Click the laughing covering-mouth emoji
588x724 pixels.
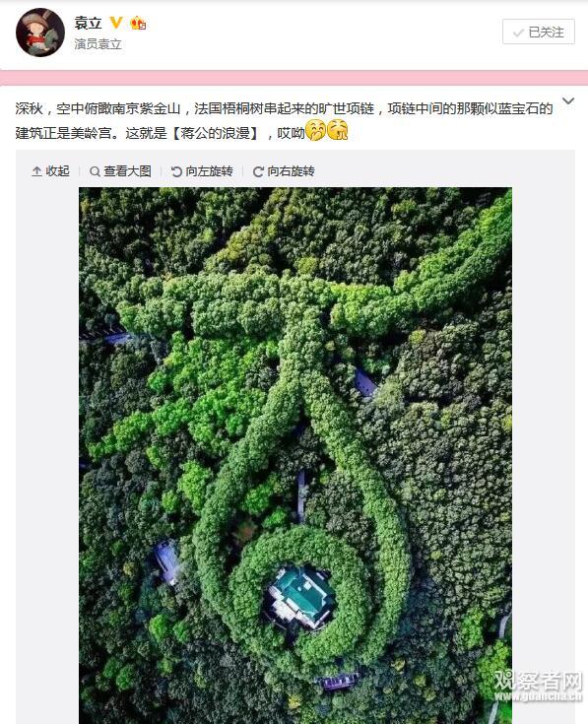click(316, 131)
